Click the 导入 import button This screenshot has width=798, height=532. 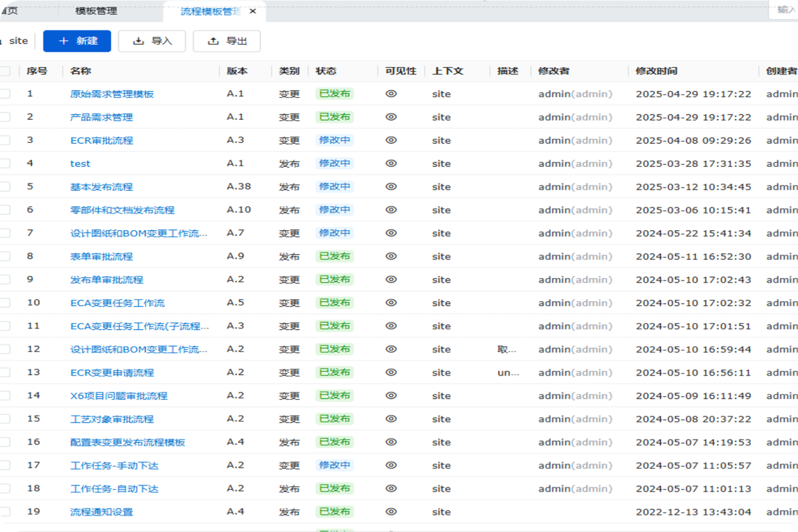152,41
